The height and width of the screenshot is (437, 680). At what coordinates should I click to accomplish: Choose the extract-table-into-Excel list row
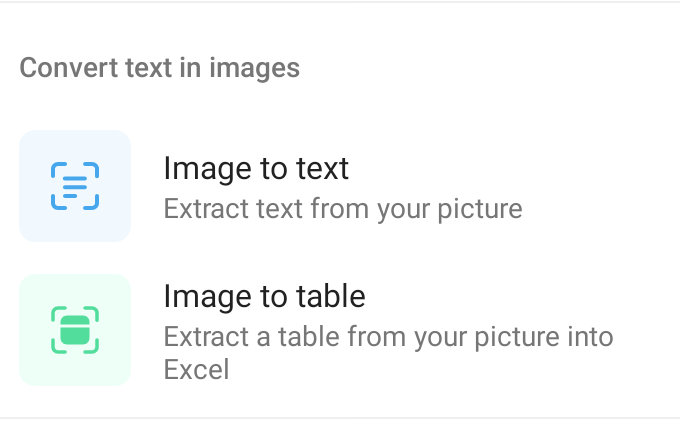click(340, 331)
